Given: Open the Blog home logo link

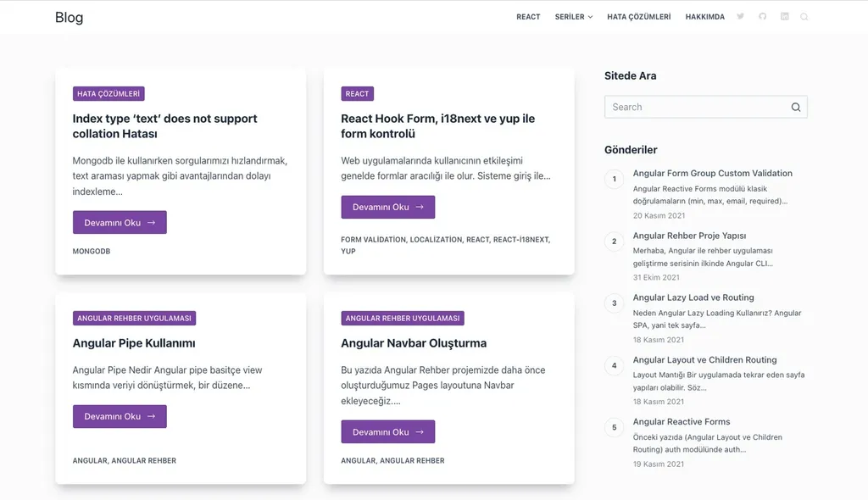Looking at the screenshot, I should (x=69, y=17).
